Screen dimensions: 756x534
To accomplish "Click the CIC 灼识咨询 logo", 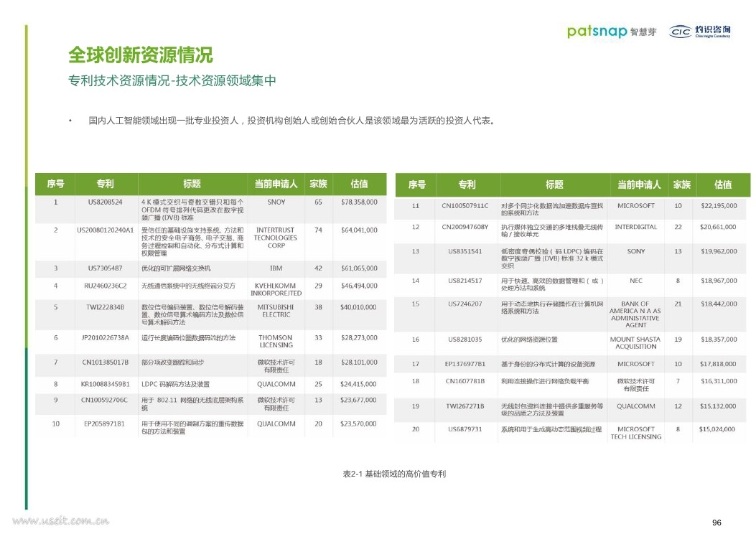I will 699,32.
